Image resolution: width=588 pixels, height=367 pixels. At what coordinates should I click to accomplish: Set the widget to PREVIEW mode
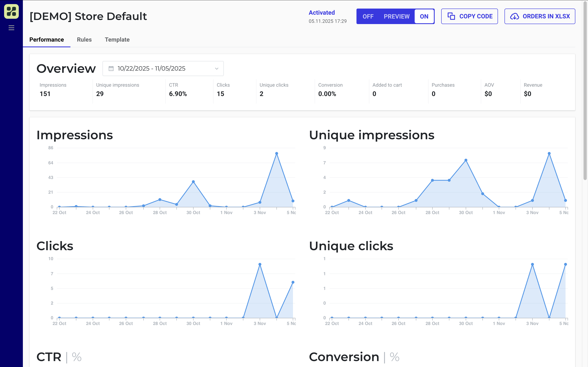(396, 16)
